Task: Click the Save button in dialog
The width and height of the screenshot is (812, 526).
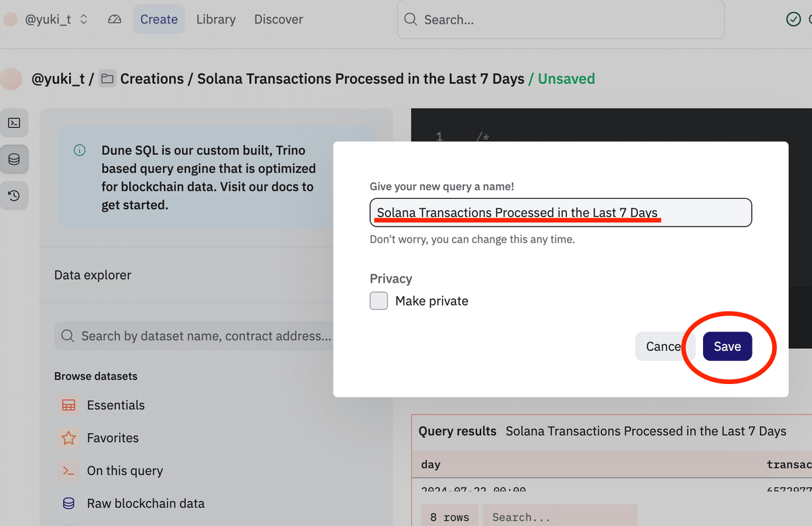Action: [727, 346]
